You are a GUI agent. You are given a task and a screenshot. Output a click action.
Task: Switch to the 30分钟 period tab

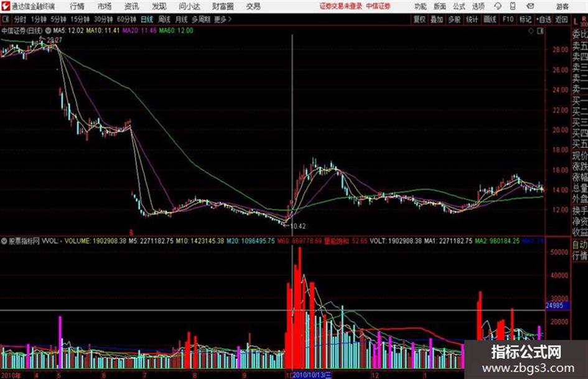(x=103, y=19)
